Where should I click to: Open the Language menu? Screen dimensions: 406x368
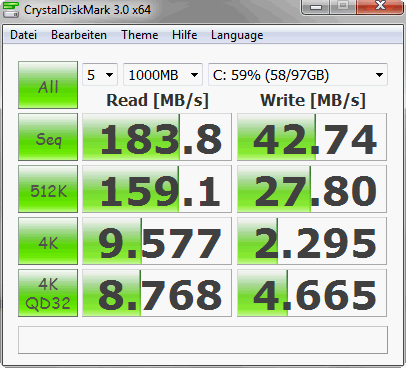[x=237, y=35]
